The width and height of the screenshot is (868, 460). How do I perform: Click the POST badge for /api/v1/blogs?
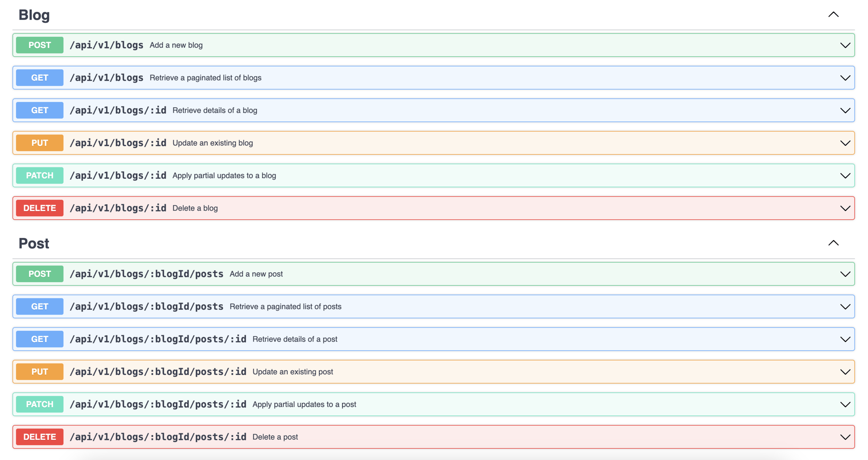pos(40,45)
